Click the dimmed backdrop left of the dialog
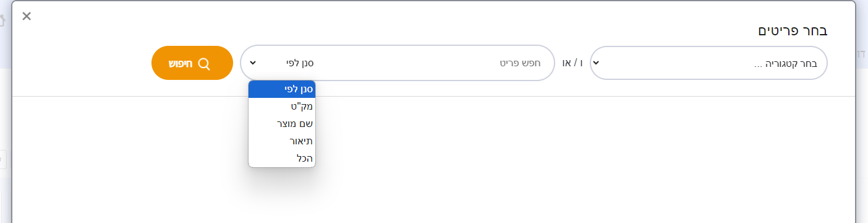This screenshot has width=868, height=223. (x=6, y=124)
